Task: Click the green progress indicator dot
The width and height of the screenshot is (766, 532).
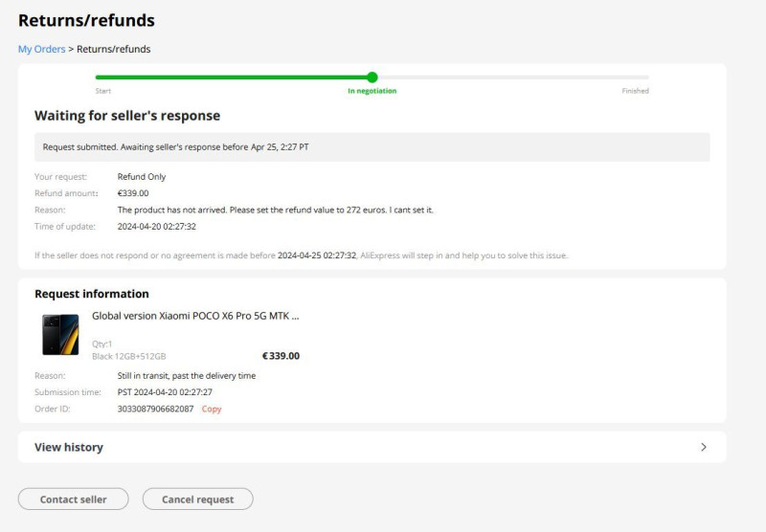Action: [372, 78]
